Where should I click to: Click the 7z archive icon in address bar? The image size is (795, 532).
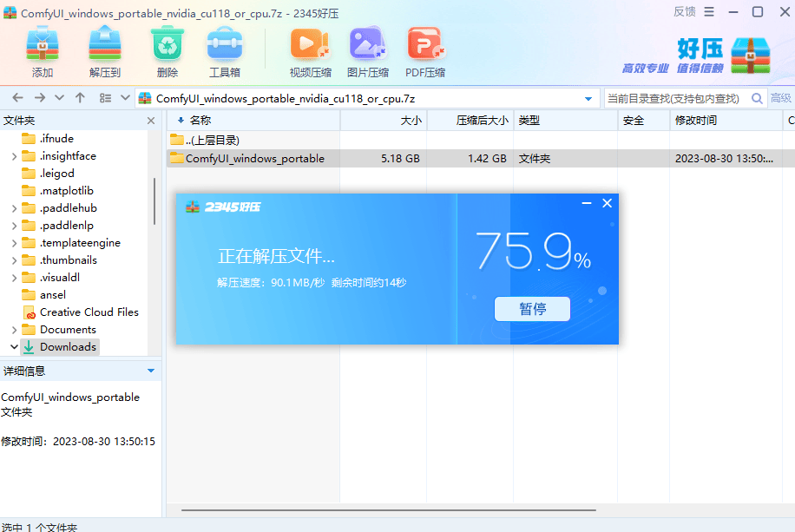pyautogui.click(x=145, y=98)
